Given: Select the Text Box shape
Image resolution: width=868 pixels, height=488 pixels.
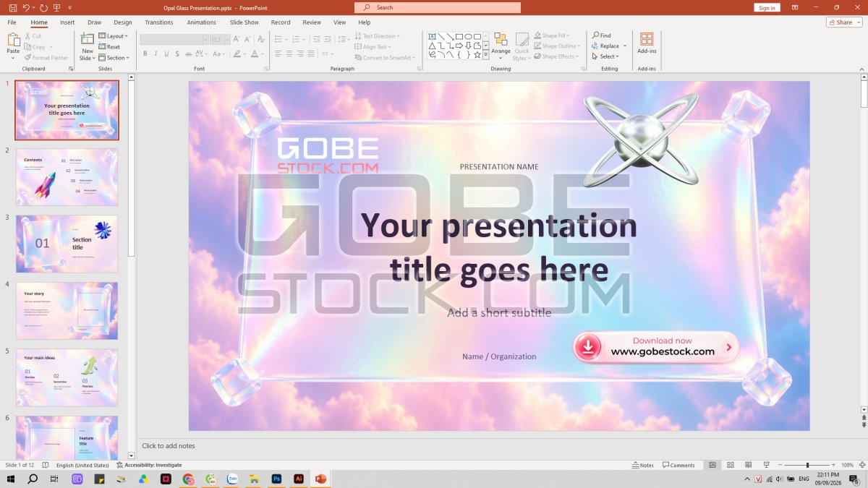Looking at the screenshot, I should tap(432, 36).
